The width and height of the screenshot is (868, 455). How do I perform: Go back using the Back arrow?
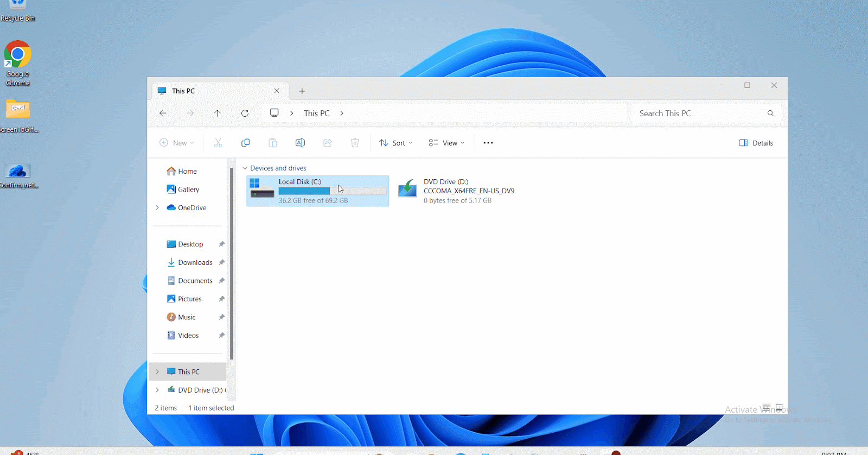point(163,113)
